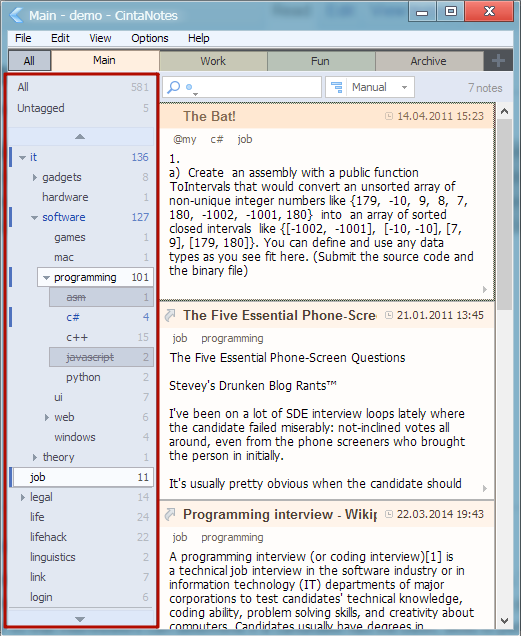Click the clock icon beside 14.04.2011 date
Viewport: 521px width, 636px height.
[x=389, y=116]
